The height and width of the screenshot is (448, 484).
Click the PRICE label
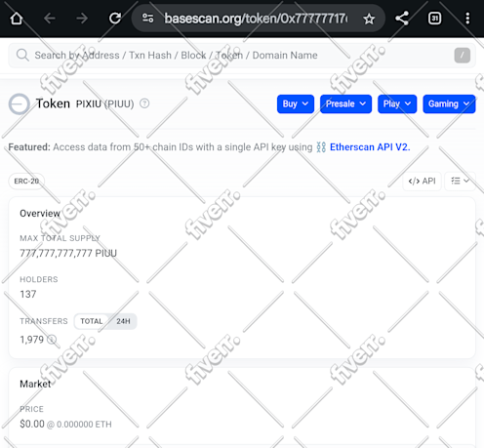pyautogui.click(x=31, y=409)
